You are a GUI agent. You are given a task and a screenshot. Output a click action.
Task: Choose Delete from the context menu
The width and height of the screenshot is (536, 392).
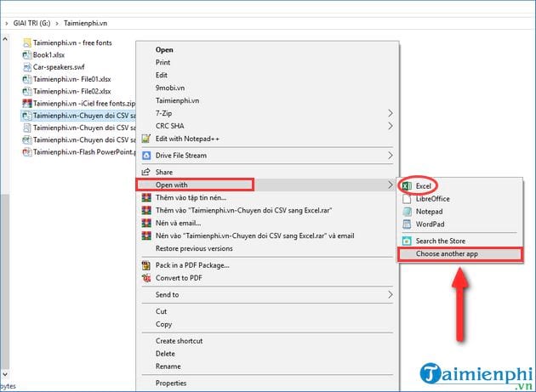165,354
